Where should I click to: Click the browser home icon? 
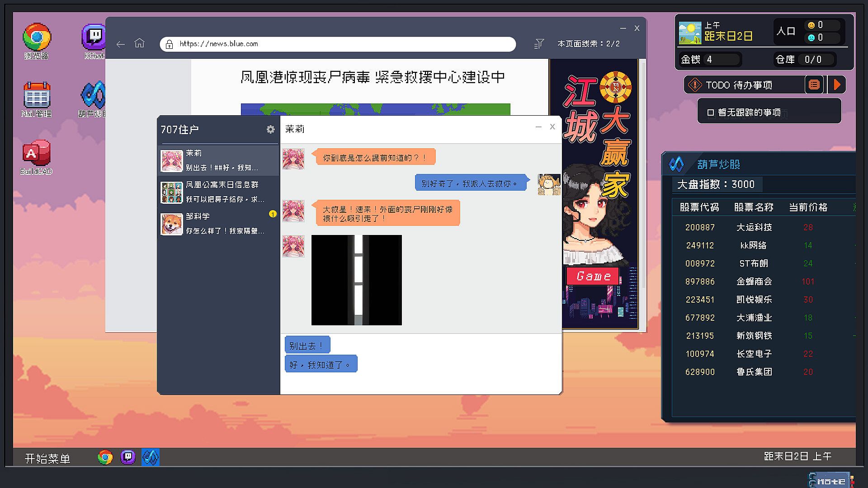(x=139, y=43)
